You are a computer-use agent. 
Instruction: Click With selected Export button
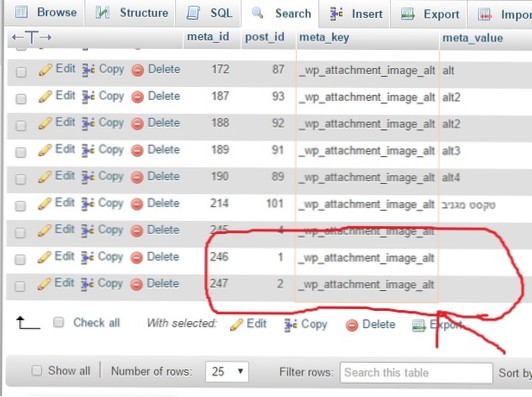click(x=437, y=325)
